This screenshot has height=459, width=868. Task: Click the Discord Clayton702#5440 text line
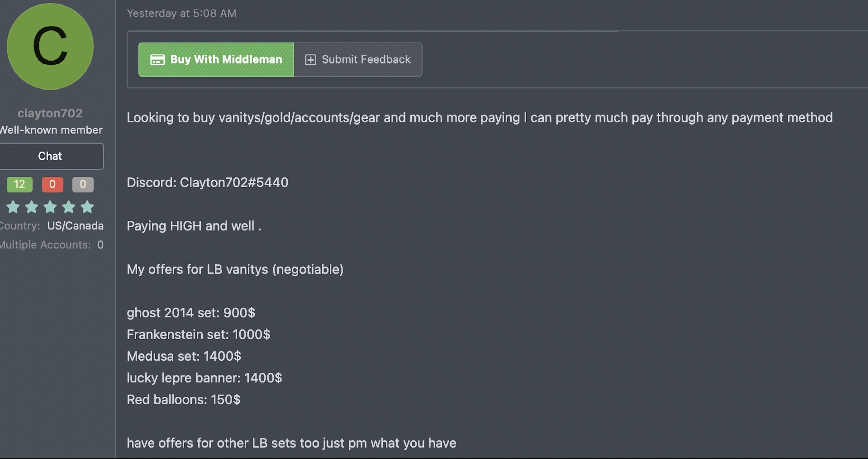(207, 182)
